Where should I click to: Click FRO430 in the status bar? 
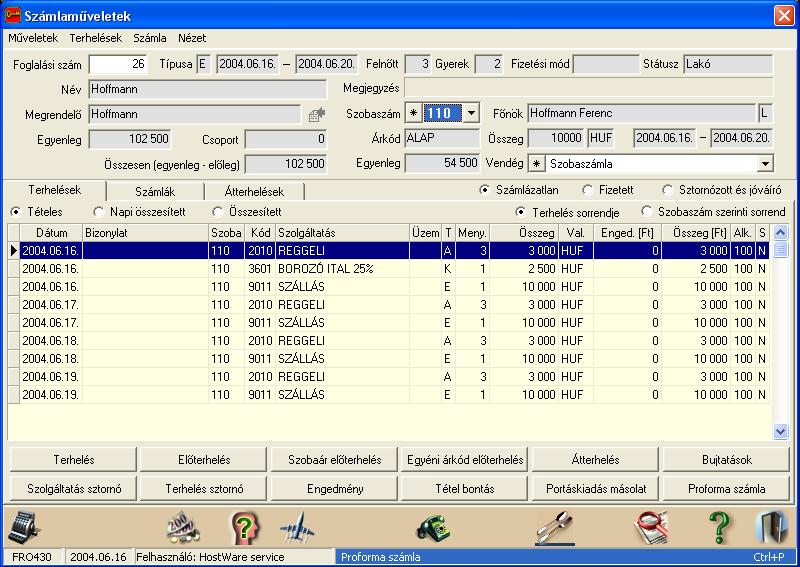(32, 557)
